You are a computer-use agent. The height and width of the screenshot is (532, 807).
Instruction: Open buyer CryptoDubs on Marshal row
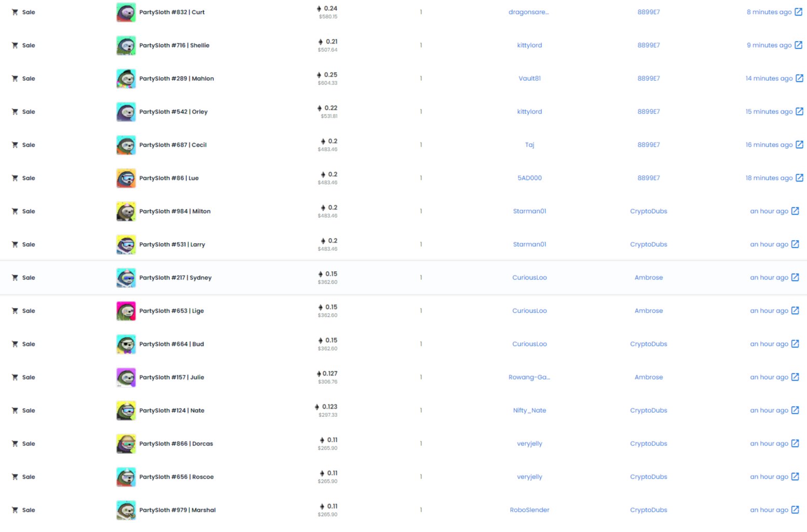pos(649,510)
